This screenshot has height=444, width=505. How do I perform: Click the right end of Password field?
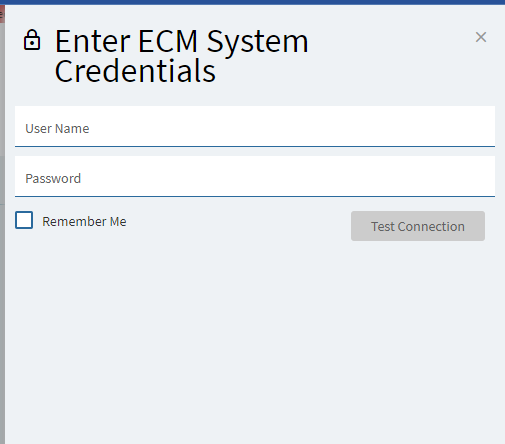[480, 176]
